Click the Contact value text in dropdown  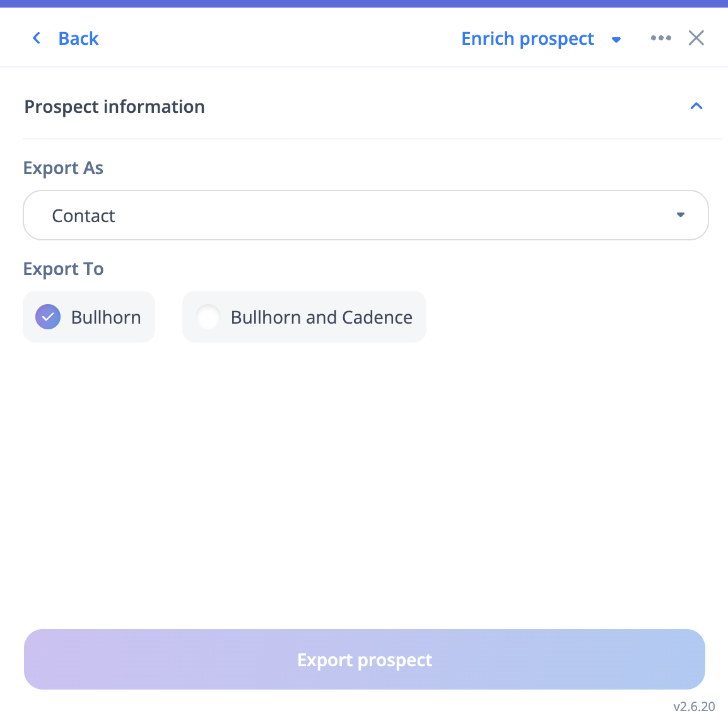(x=83, y=216)
